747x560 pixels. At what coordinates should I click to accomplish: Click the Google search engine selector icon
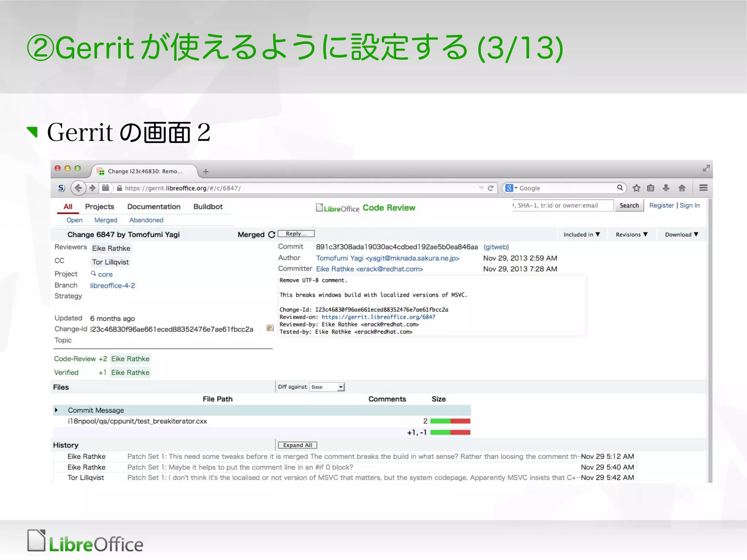pos(511,188)
